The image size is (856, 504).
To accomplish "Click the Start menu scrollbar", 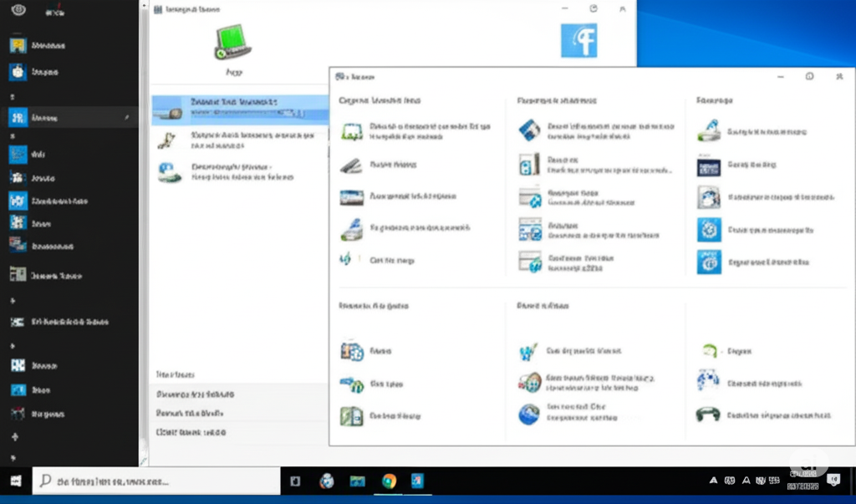I will coord(144,232).
